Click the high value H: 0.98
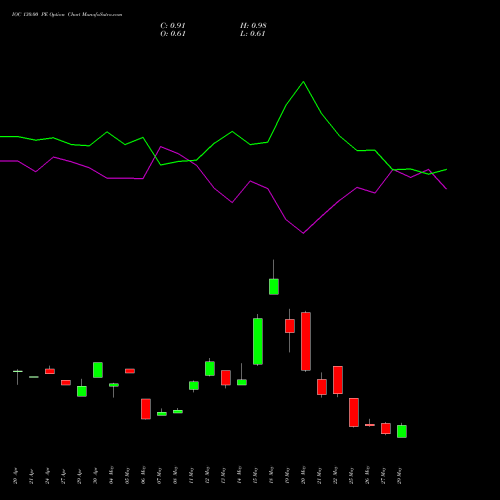The height and width of the screenshot is (500, 500). point(253,26)
